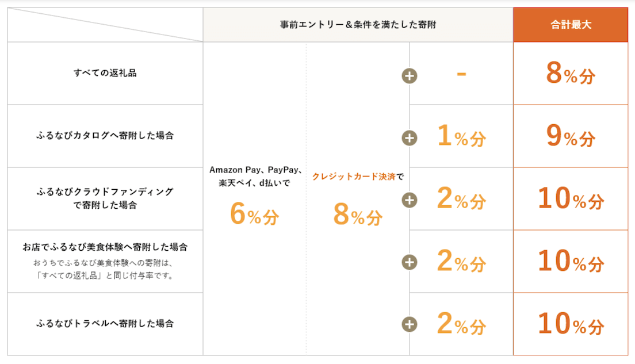Click the 8%分 total for すべての返礼品
Viewport: 635px width, 364px height.
pyautogui.click(x=571, y=74)
